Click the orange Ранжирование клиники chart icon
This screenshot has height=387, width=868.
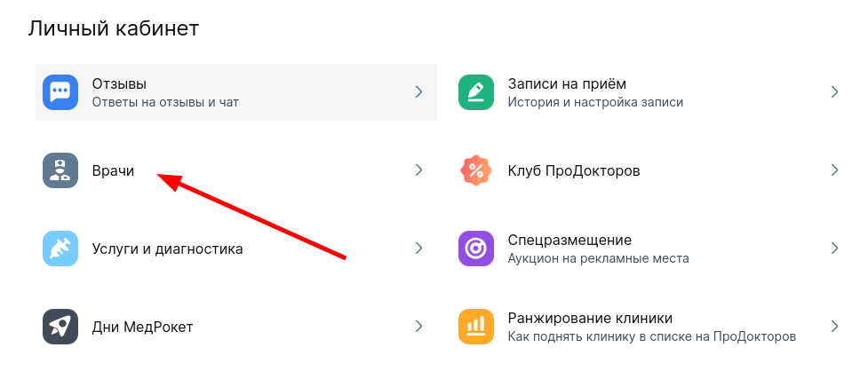point(476,327)
